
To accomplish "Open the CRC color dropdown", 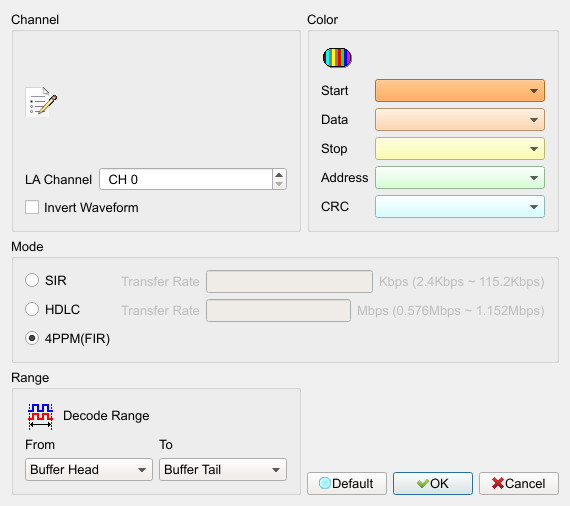I will pos(459,206).
